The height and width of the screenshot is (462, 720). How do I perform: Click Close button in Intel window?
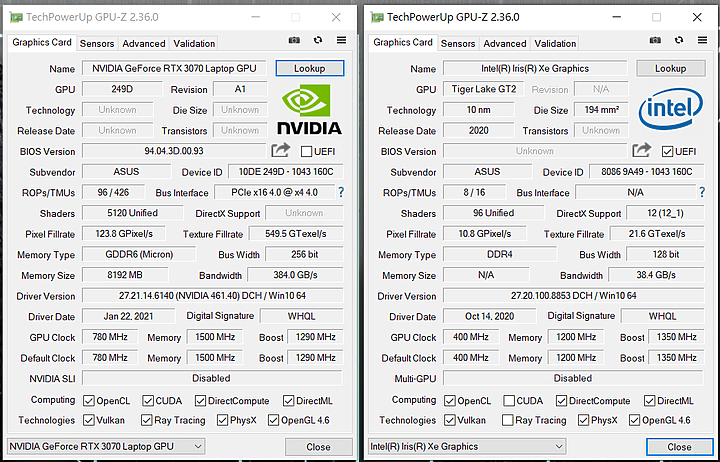coord(679,447)
